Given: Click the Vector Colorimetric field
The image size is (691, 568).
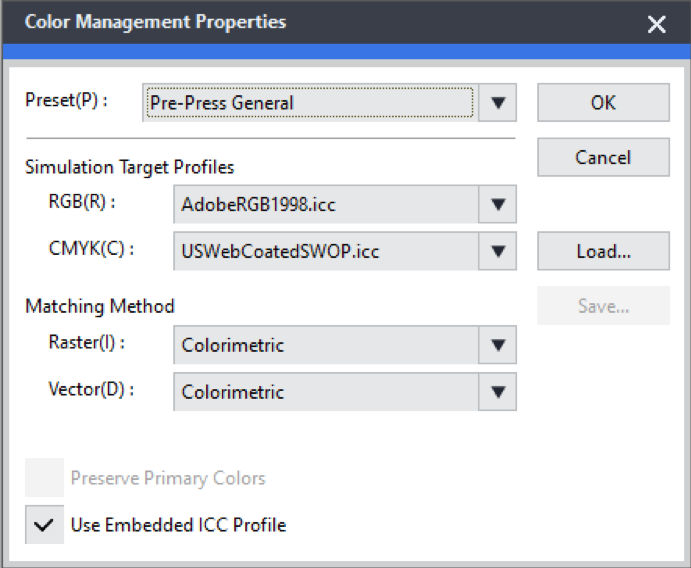Looking at the screenshot, I should tap(326, 392).
